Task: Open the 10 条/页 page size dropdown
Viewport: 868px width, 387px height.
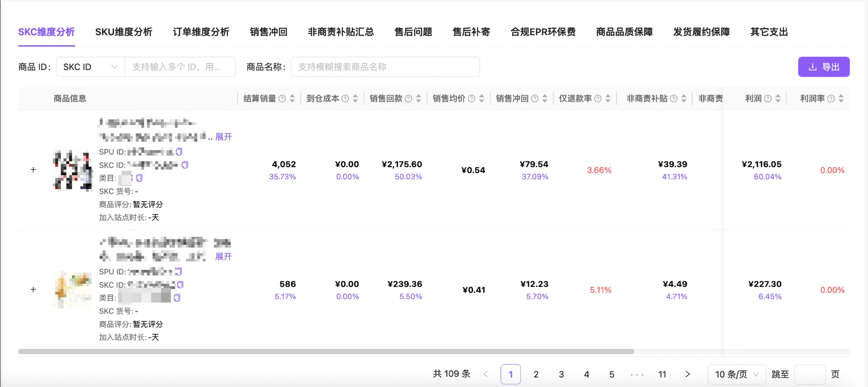Action: click(x=737, y=374)
